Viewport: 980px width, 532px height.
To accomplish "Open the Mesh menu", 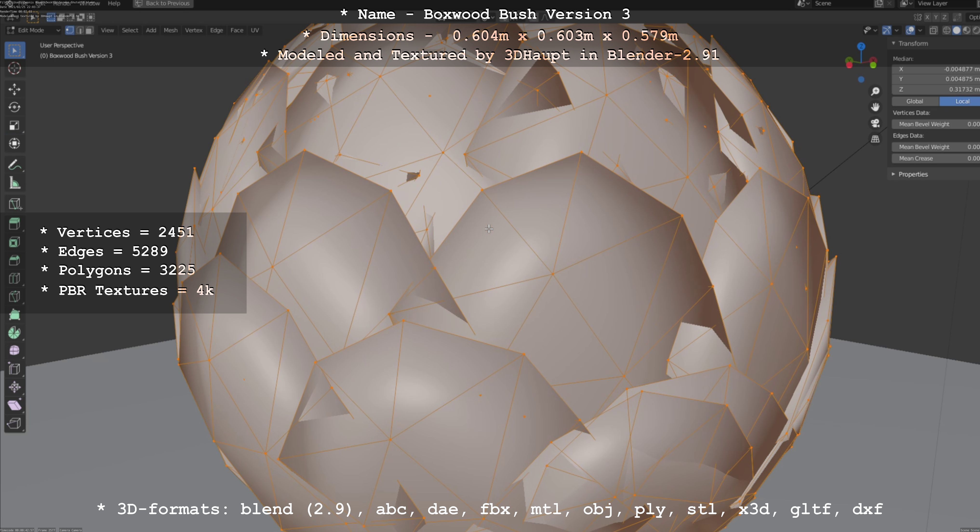I will point(170,30).
